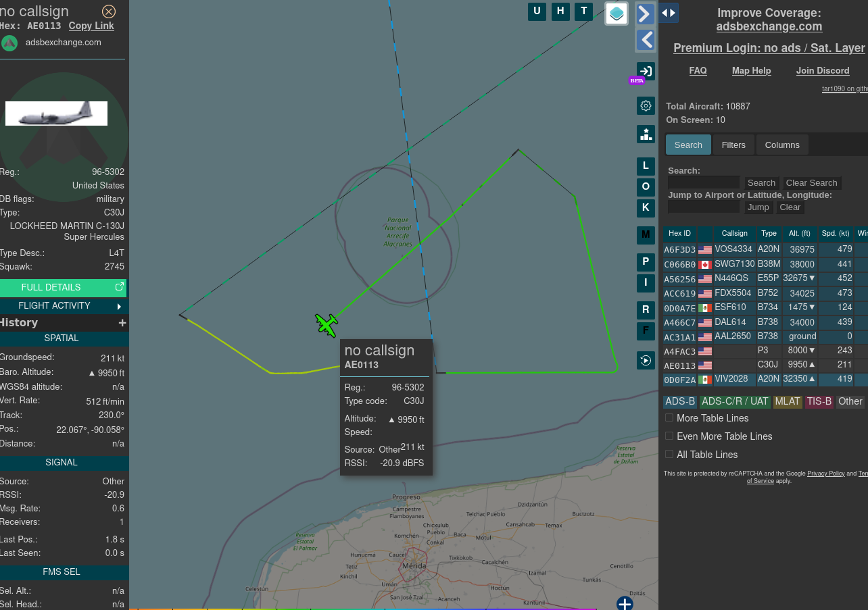Click the BETA login arrow icon
This screenshot has width=868, height=610.
(646, 71)
